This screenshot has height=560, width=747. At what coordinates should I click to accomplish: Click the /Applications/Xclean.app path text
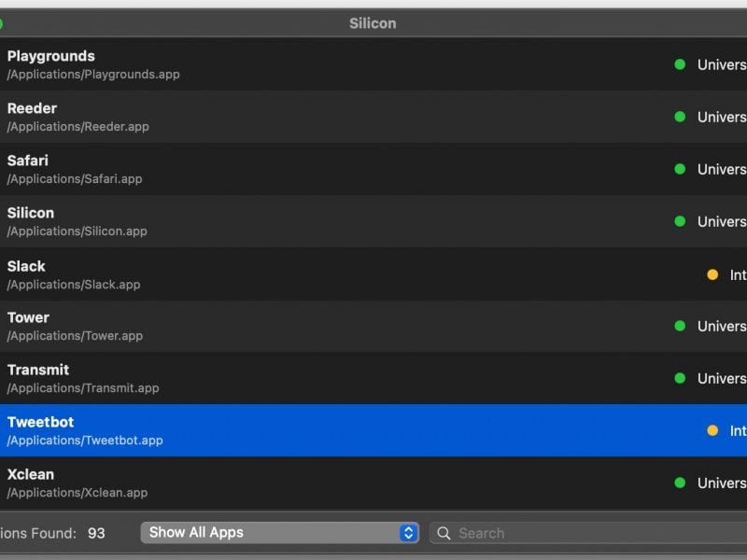78,493
